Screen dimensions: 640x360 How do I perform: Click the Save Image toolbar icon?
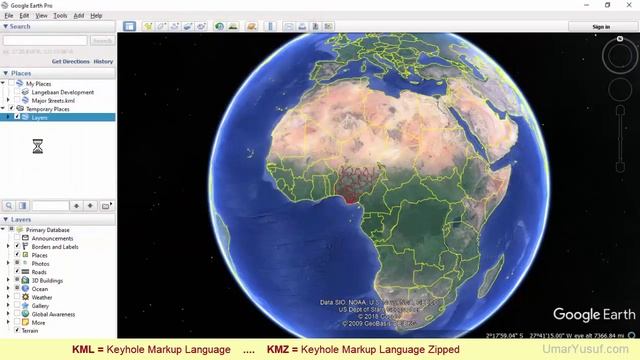(315, 27)
